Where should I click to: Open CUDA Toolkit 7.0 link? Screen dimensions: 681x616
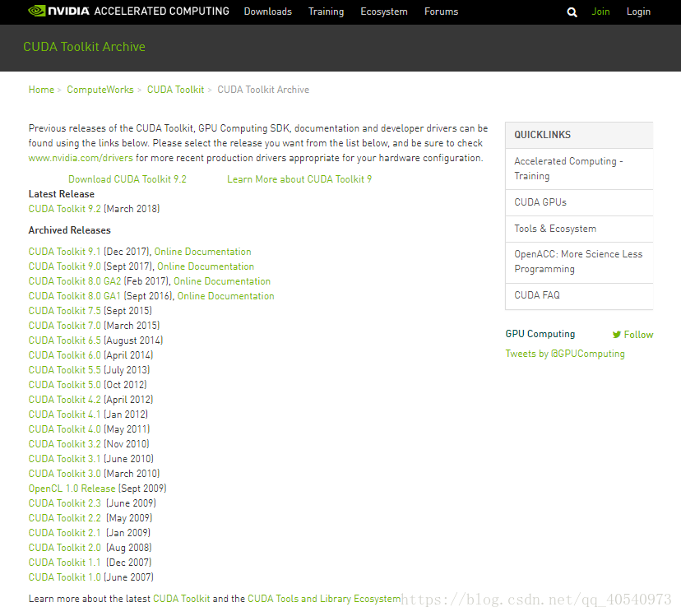coord(65,326)
